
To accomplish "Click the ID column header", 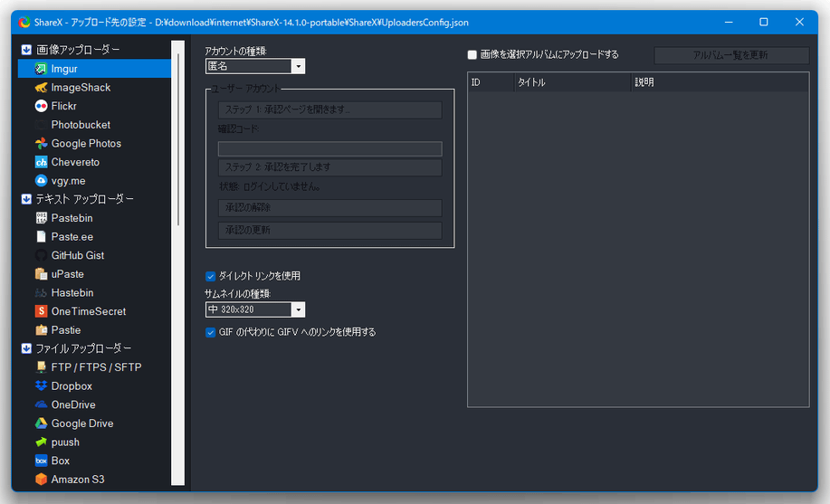I will 491,82.
